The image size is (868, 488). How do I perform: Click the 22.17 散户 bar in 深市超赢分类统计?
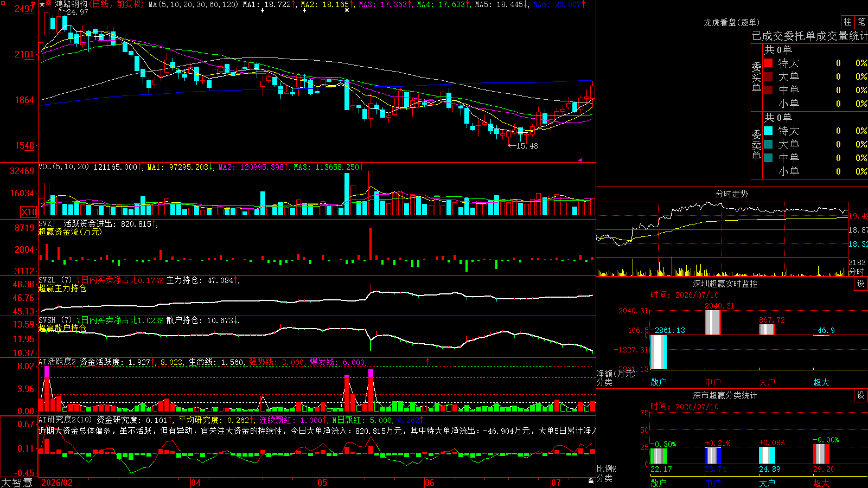pyautogui.click(x=659, y=457)
